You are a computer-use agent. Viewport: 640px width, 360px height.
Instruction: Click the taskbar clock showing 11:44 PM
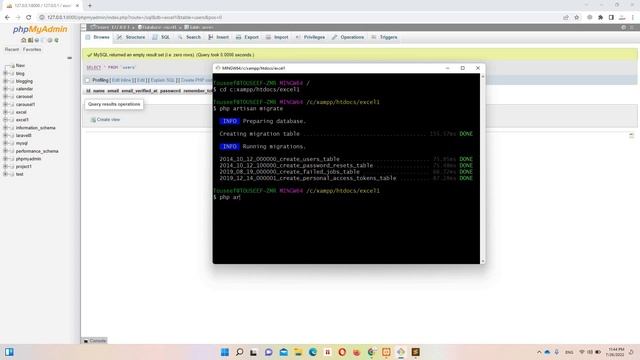(x=616, y=352)
